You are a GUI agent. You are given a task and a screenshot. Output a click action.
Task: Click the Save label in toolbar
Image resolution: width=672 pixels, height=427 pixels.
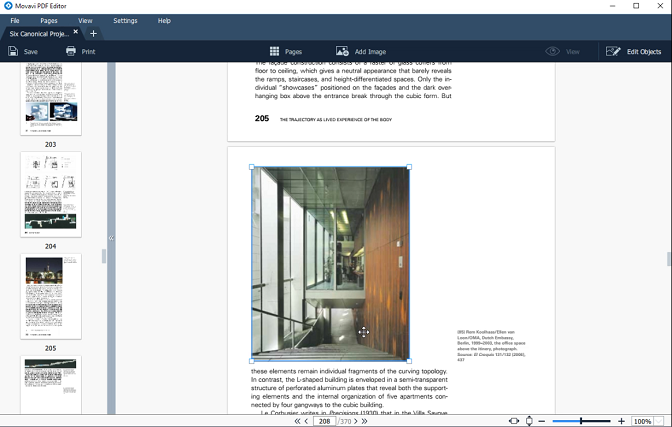point(30,52)
